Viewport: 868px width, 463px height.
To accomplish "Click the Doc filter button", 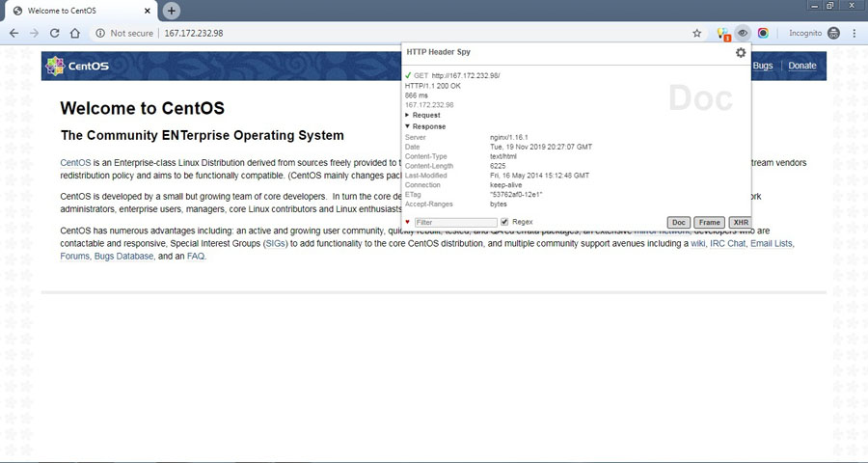I will click(x=678, y=223).
